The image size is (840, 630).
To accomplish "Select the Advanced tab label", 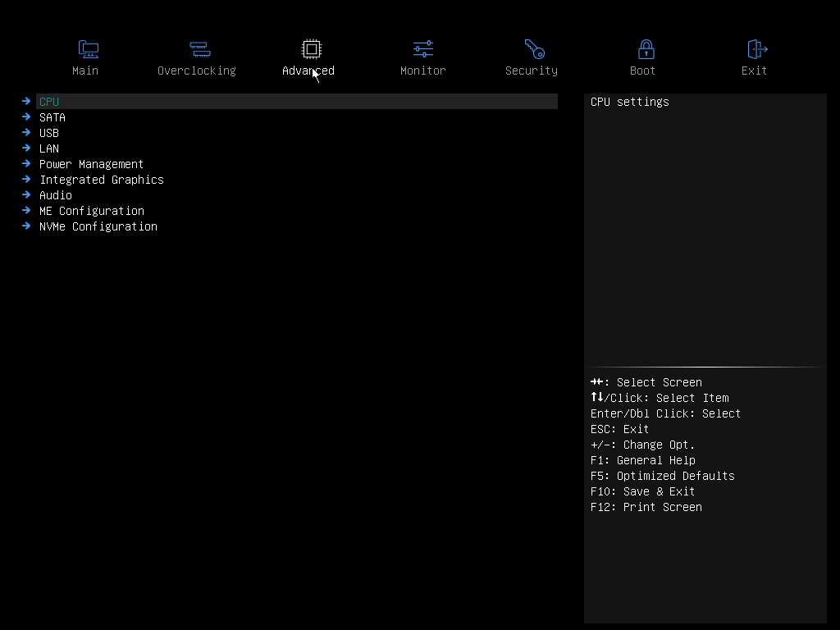I will coord(308,71).
